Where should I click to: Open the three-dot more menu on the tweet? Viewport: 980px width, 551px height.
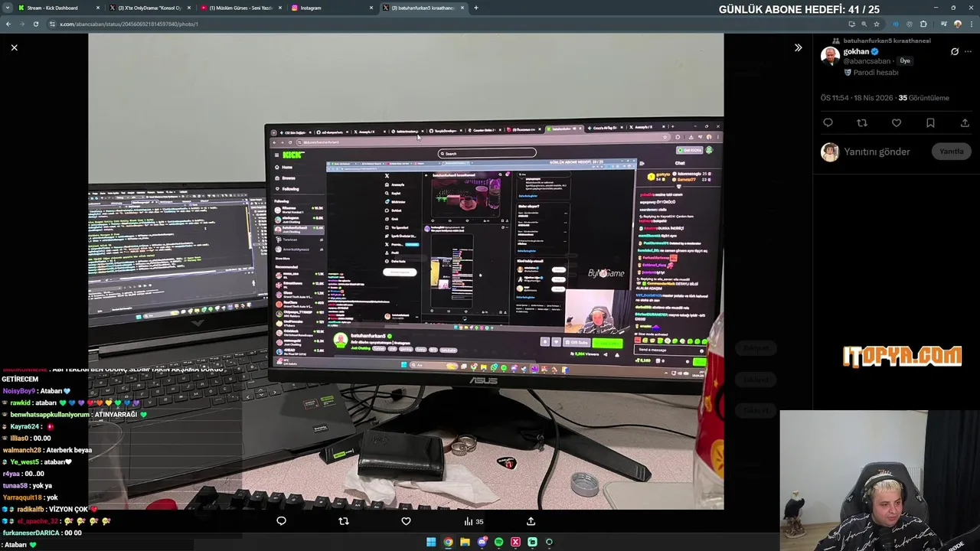coord(968,52)
